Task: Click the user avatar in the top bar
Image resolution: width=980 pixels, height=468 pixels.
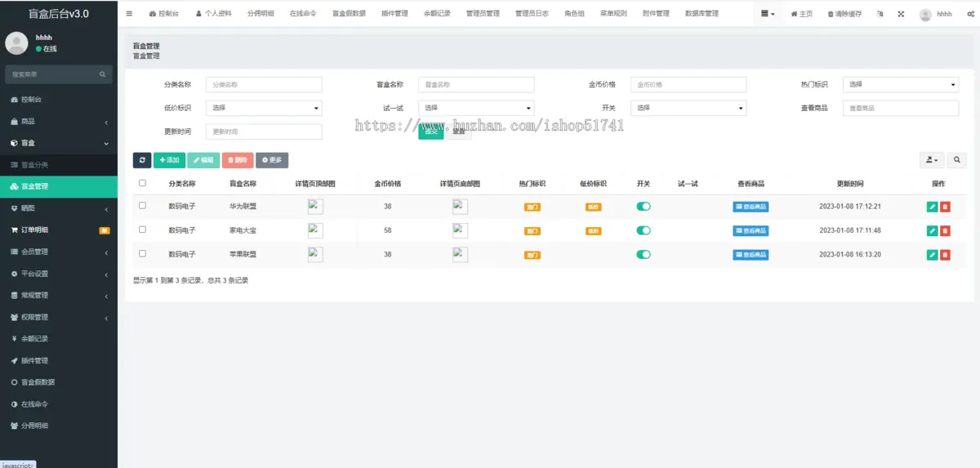Action: (x=925, y=15)
